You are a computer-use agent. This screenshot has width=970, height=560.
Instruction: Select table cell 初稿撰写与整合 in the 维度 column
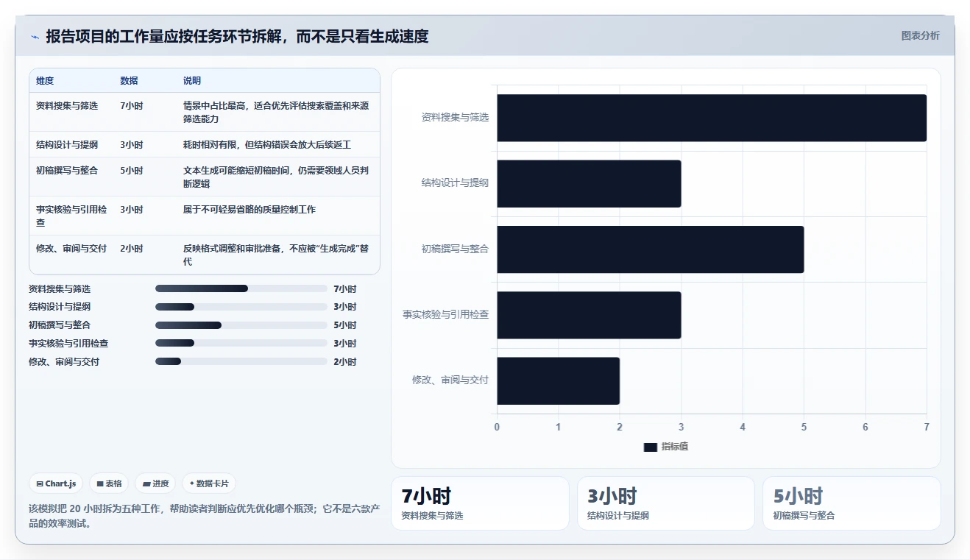(x=67, y=170)
